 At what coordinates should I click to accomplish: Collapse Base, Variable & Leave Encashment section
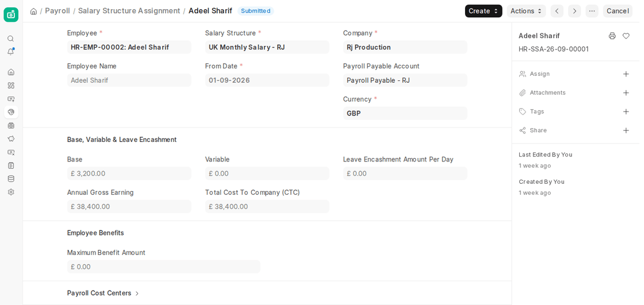(x=121, y=140)
